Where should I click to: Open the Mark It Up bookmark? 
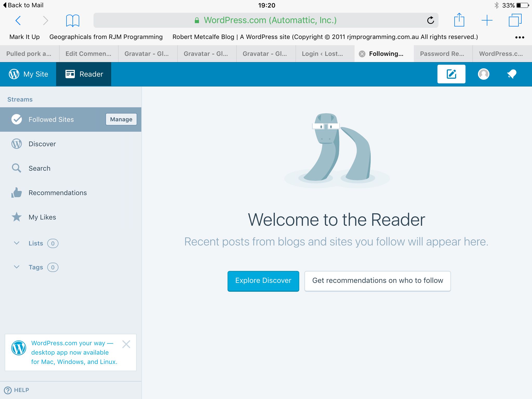click(25, 37)
